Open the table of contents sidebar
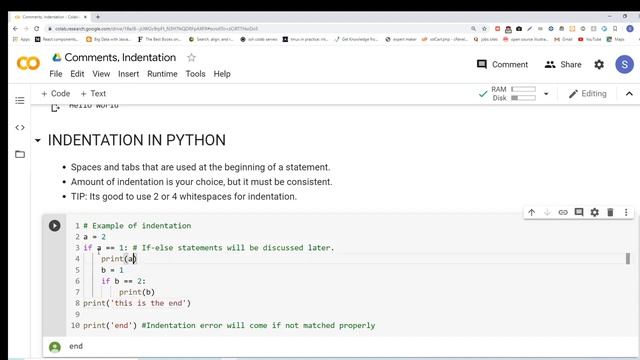This screenshot has width=640, height=360. tap(20, 100)
